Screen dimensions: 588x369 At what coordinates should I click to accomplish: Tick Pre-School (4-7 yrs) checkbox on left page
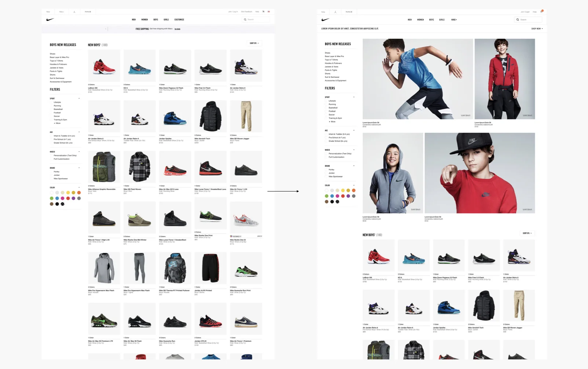coord(51,139)
